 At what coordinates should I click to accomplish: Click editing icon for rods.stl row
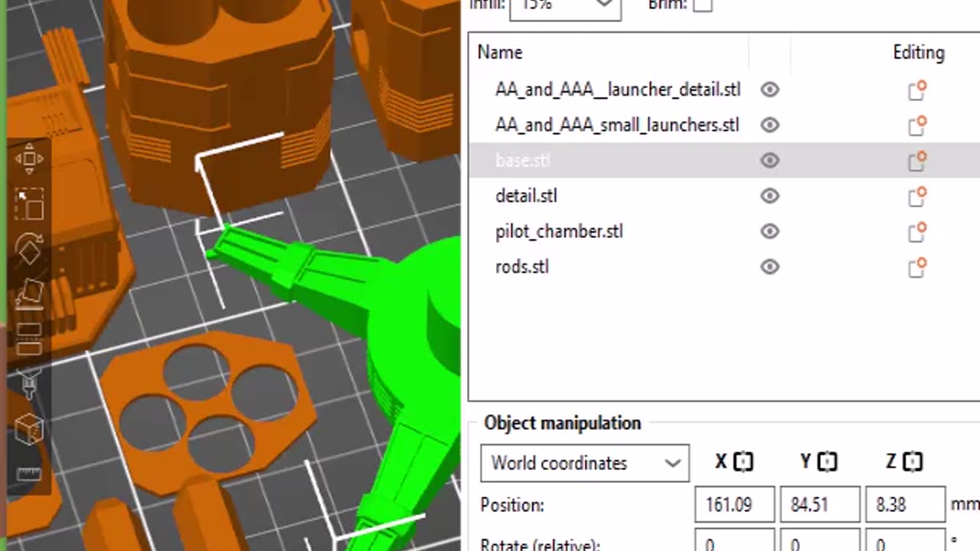(x=916, y=267)
